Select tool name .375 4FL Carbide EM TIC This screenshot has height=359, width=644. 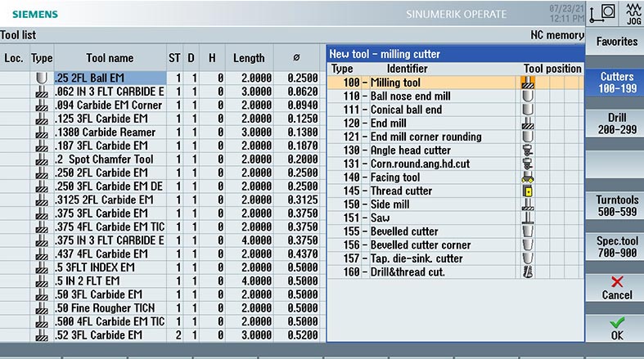tap(110, 227)
